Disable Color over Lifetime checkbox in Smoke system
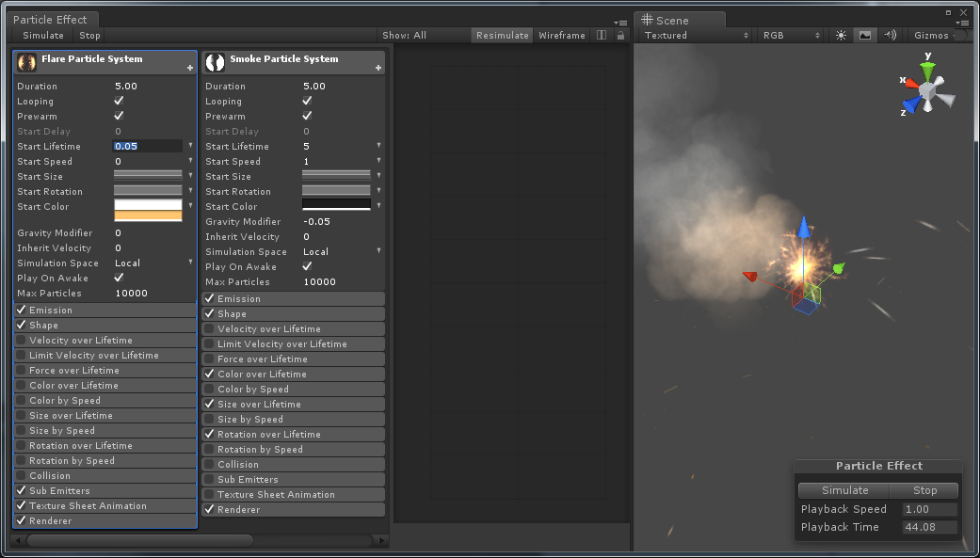980x558 pixels. (209, 374)
